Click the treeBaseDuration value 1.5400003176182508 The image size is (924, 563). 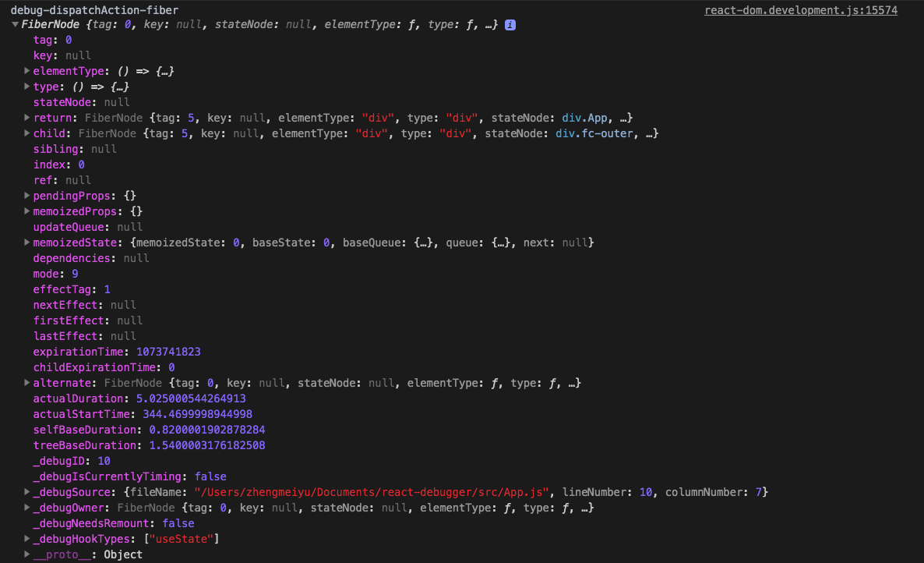coord(206,445)
